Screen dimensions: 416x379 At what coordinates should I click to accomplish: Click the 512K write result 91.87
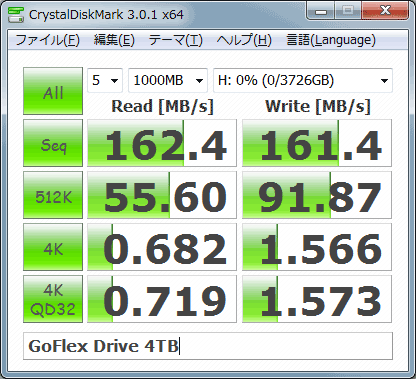click(317, 195)
